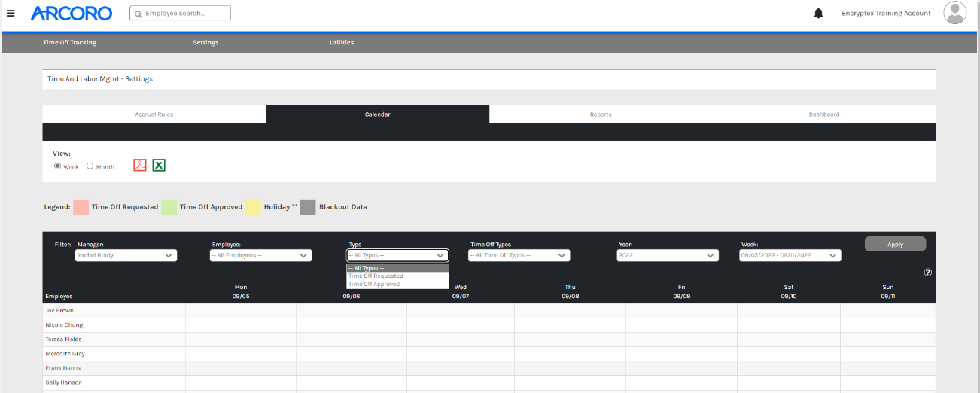Choose Time Off Requested option
Viewport: 980px width, 393px height.
pyautogui.click(x=376, y=276)
